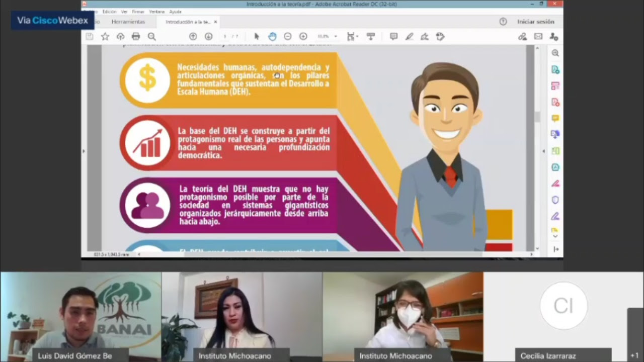Screen dimensions: 644x362
Task: Open the yellow Comment tool in sidebar
Action: (555, 119)
